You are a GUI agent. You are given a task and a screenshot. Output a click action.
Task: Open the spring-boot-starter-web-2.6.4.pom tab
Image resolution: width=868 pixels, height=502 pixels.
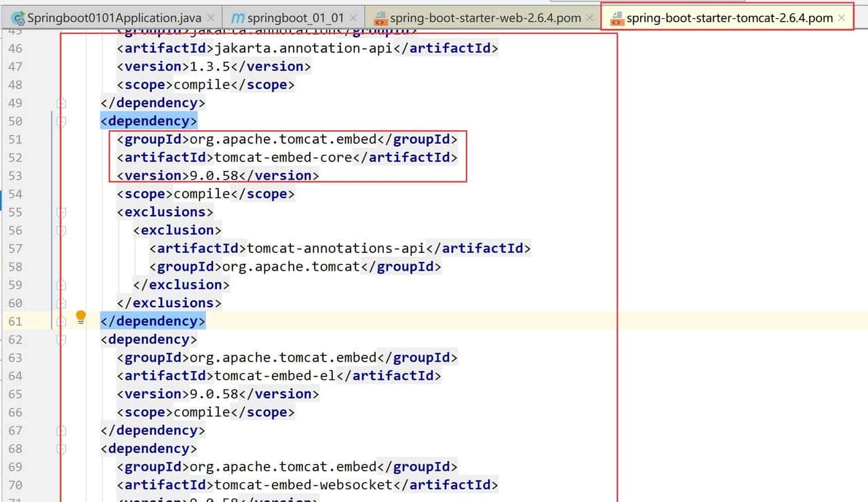coord(485,18)
